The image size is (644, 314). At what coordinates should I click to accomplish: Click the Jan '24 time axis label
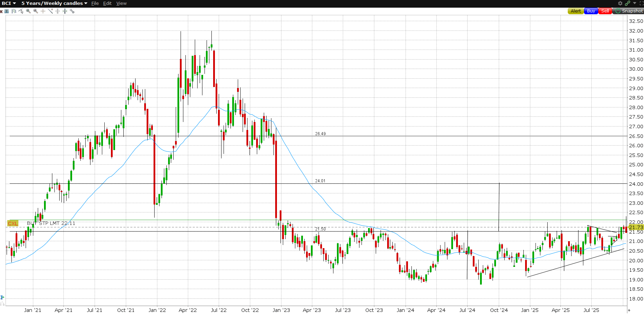tap(405, 310)
